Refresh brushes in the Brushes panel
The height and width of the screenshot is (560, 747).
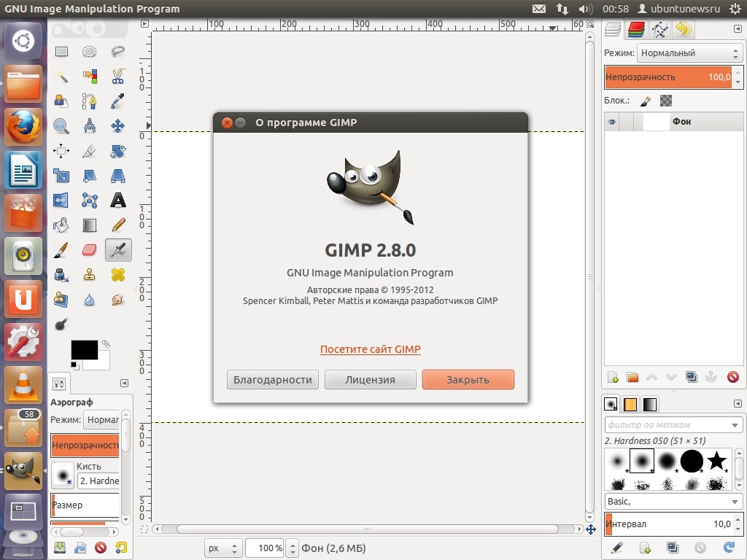(x=729, y=548)
